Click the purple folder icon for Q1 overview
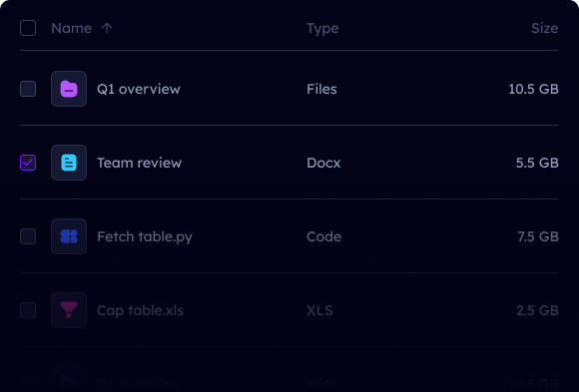Image resolution: width=579 pixels, height=392 pixels. [x=69, y=89]
